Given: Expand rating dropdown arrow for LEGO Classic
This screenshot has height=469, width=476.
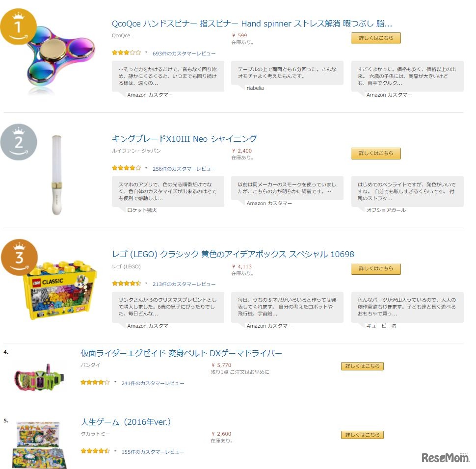Looking at the screenshot, I should pyautogui.click(x=146, y=284).
